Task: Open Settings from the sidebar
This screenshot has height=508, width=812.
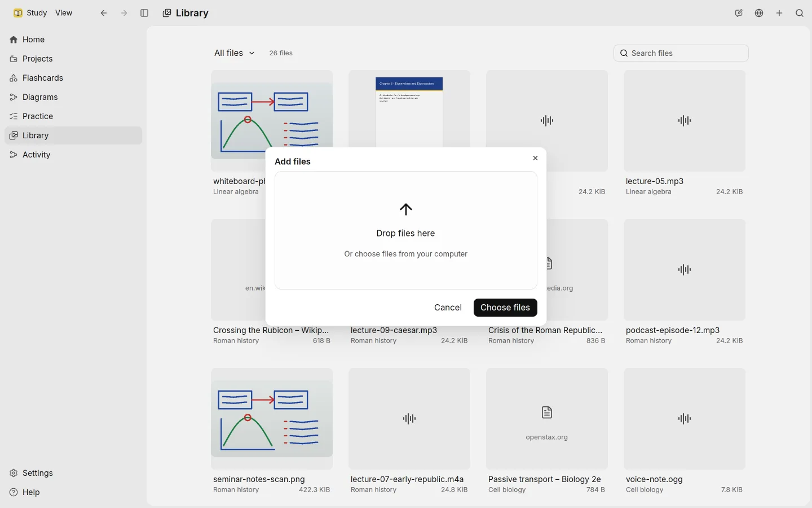Action: pos(73,473)
